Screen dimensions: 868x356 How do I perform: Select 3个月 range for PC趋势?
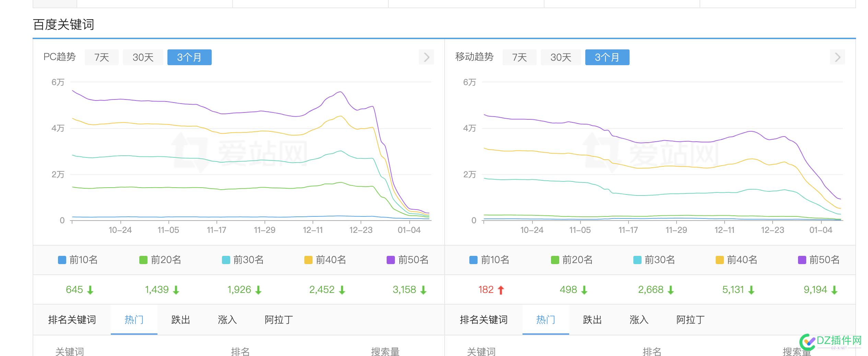pyautogui.click(x=189, y=57)
